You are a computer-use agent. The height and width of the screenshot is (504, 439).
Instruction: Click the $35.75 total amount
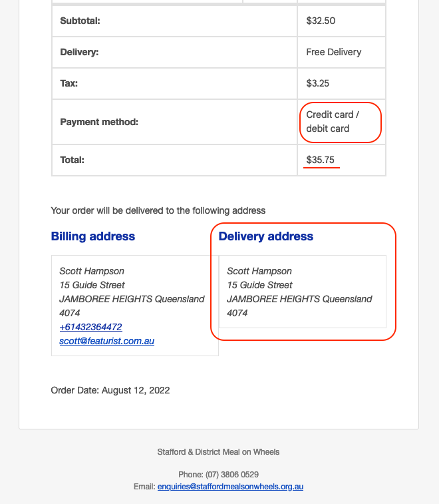point(320,160)
